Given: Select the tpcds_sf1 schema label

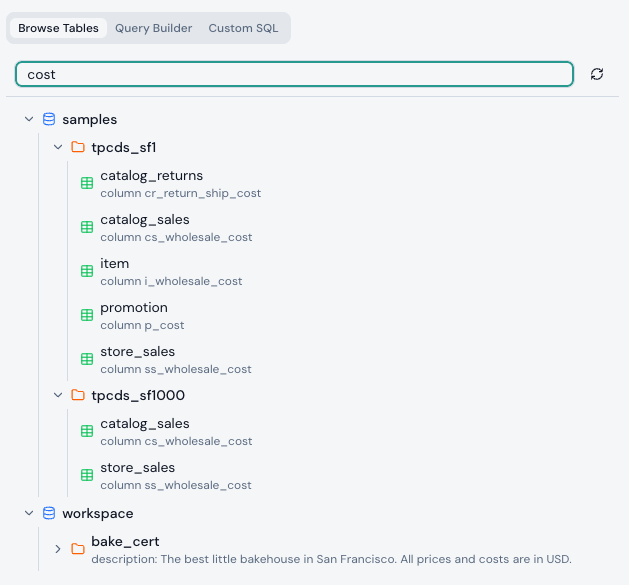Looking at the screenshot, I should (124, 148).
